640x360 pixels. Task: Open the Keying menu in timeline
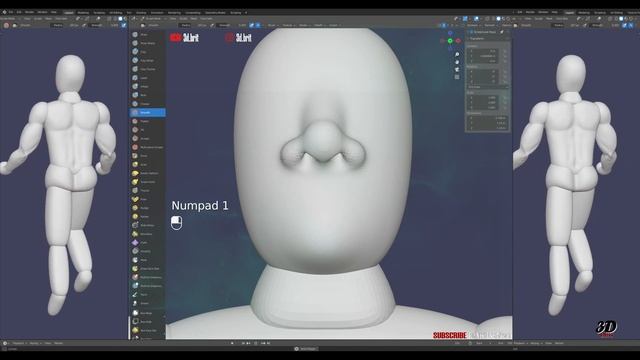pos(34,343)
